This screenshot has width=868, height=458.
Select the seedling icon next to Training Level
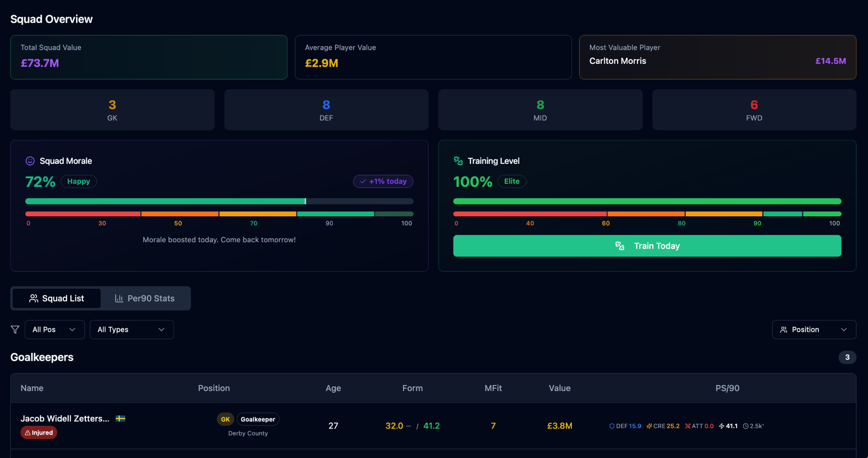[x=458, y=161]
